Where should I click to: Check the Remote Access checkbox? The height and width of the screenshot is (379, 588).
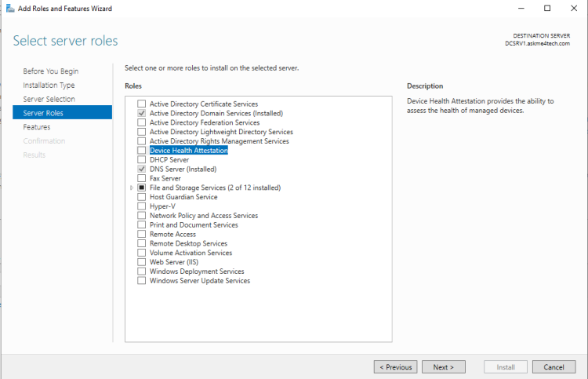point(141,234)
